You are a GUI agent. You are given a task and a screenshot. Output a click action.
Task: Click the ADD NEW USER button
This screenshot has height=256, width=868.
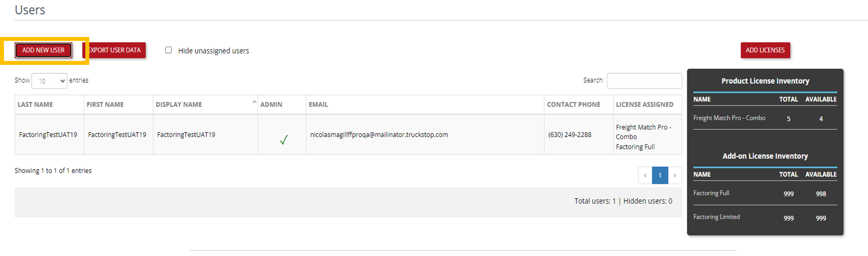[43, 50]
